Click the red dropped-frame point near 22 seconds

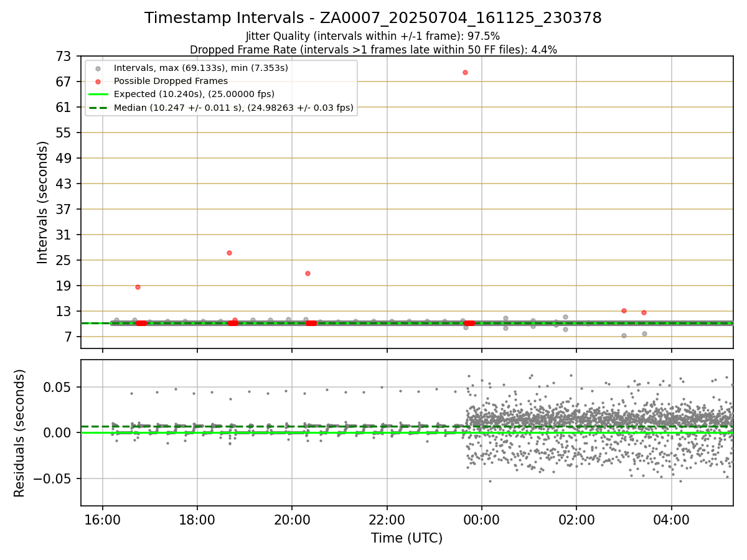pyautogui.click(x=308, y=273)
